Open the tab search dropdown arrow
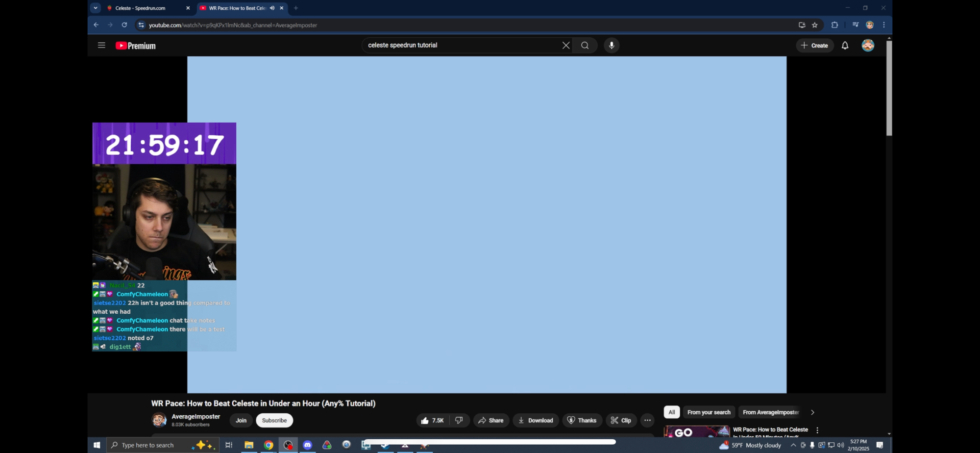This screenshot has height=453, width=980. click(x=96, y=8)
